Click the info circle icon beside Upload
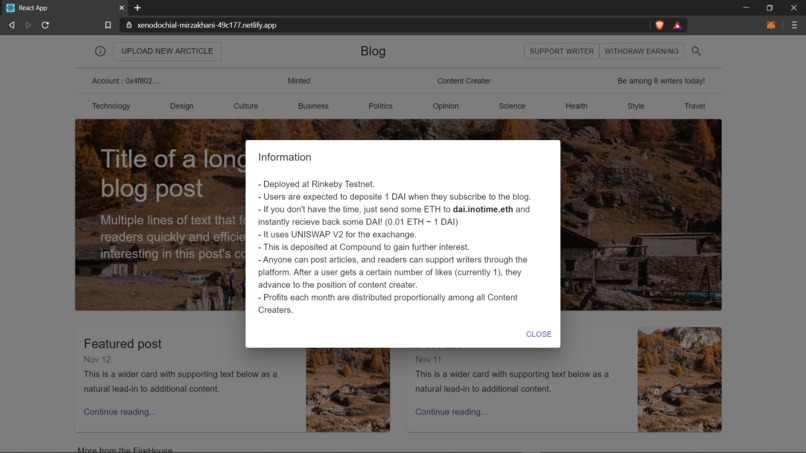 [x=100, y=51]
